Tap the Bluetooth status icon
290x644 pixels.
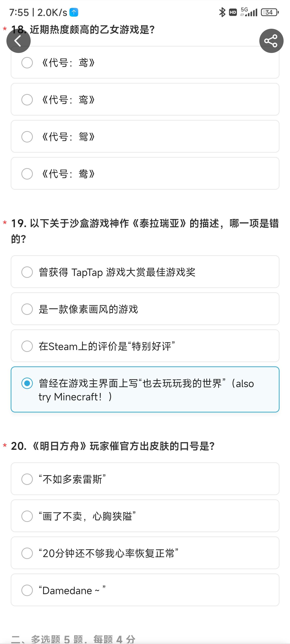click(x=222, y=12)
